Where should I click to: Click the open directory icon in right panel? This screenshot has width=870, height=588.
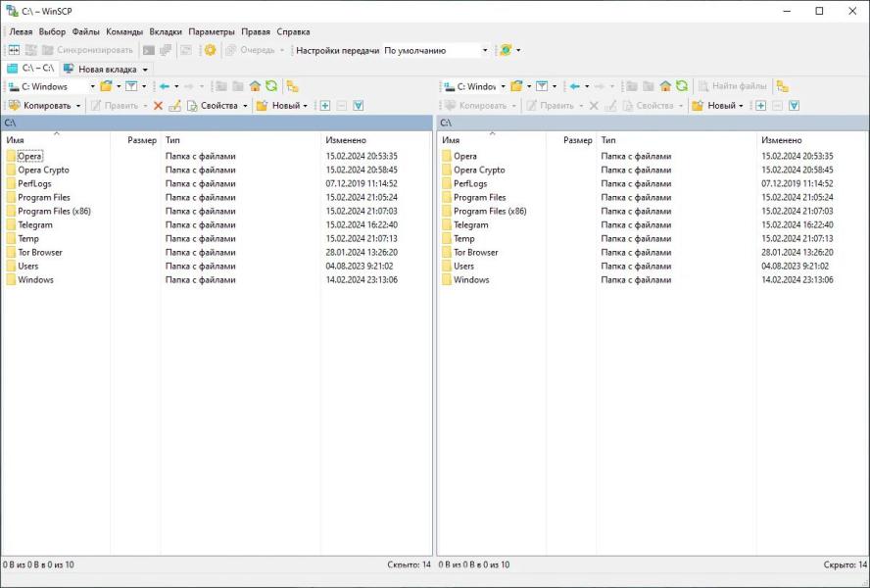click(x=516, y=86)
